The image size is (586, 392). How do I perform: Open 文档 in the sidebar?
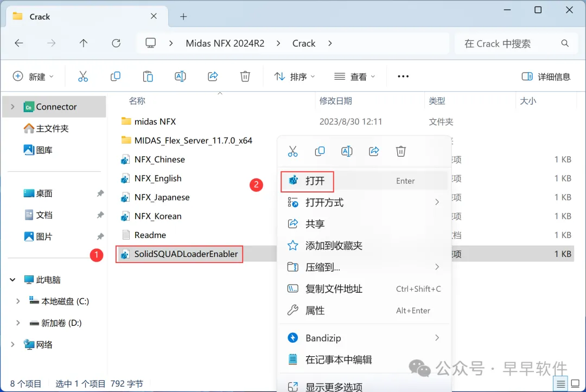38,215
